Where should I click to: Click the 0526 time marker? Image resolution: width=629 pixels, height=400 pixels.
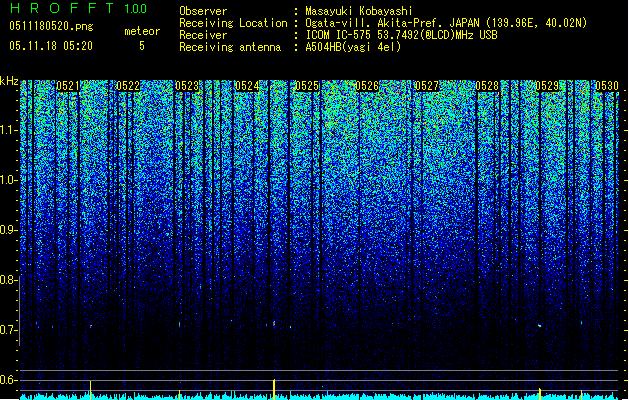click(367, 86)
